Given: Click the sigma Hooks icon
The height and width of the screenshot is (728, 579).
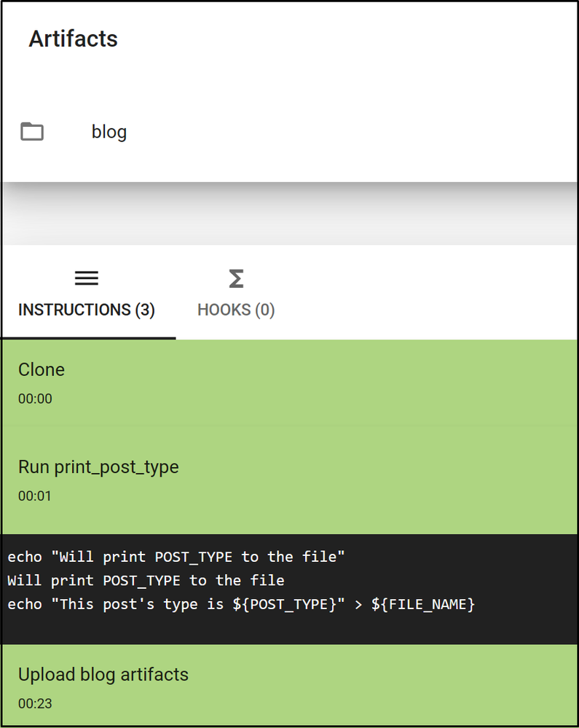Looking at the screenshot, I should point(236,278).
